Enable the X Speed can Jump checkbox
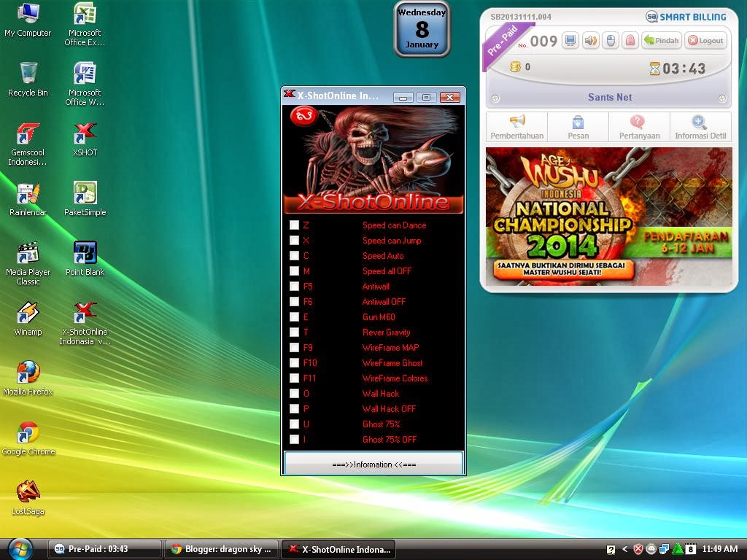The width and height of the screenshot is (747, 560). click(x=295, y=241)
